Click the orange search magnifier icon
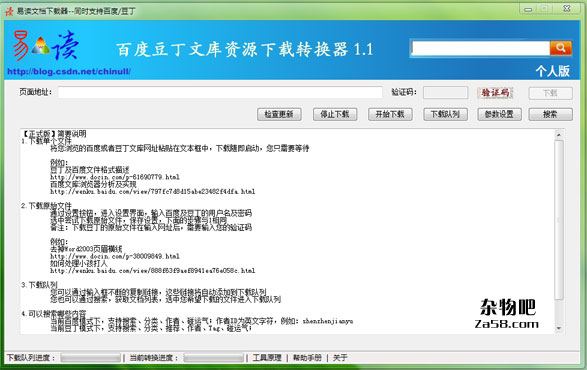Viewport: 587px width, 370px height. tap(560, 48)
